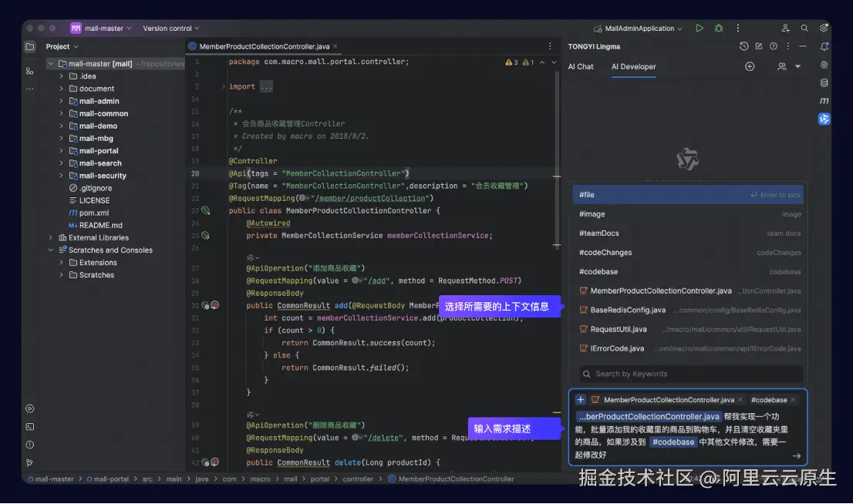Viewport: 853px width, 504px height.
Task: Focus the Search by Keywords field
Action: pyautogui.click(x=691, y=374)
